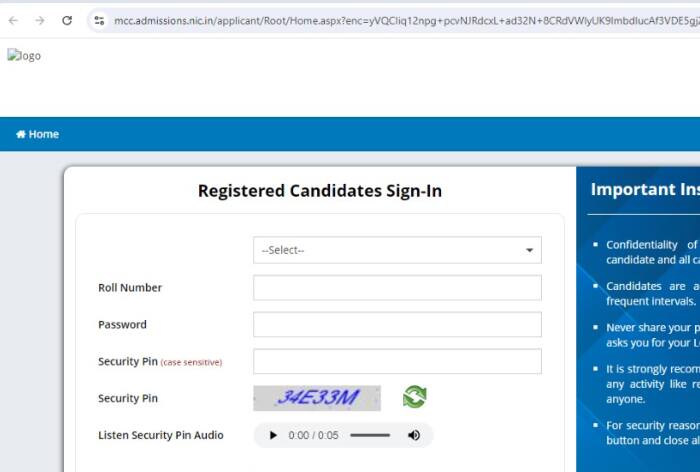Mute the security pin audio
The image size is (700, 472).
point(413,435)
